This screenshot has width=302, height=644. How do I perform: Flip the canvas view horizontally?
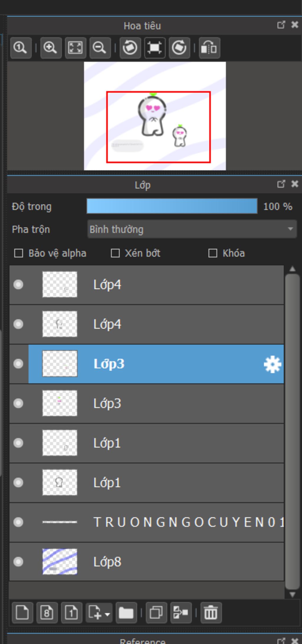(x=209, y=47)
